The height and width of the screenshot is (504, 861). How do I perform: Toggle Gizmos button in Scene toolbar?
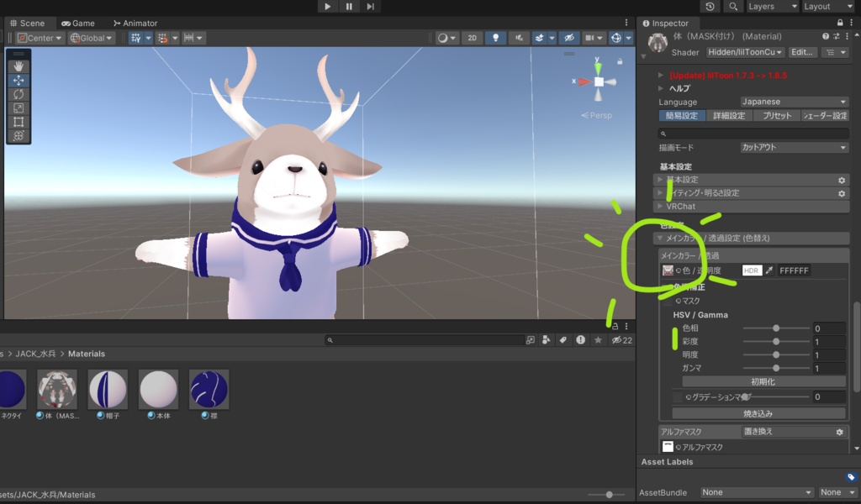point(616,38)
